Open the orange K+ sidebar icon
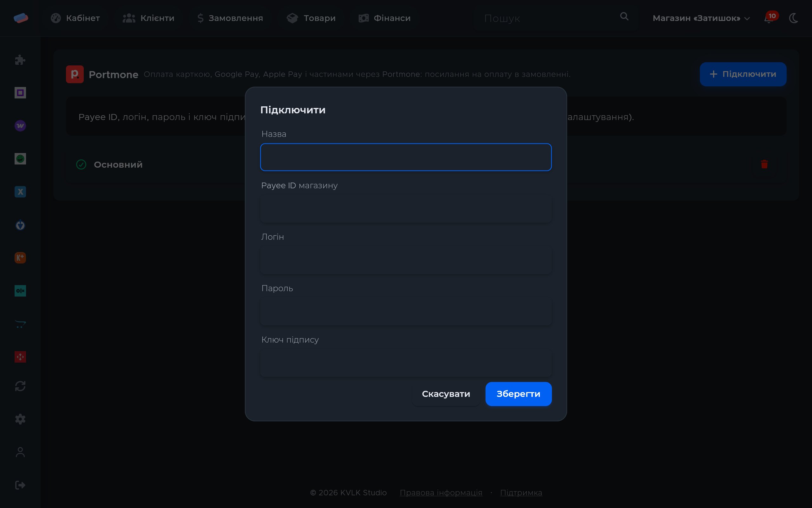This screenshot has width=812, height=508. click(x=20, y=258)
